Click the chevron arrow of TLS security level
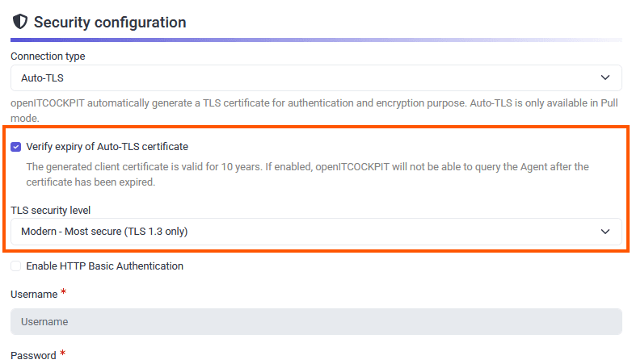The height and width of the screenshot is (364, 632). [605, 232]
